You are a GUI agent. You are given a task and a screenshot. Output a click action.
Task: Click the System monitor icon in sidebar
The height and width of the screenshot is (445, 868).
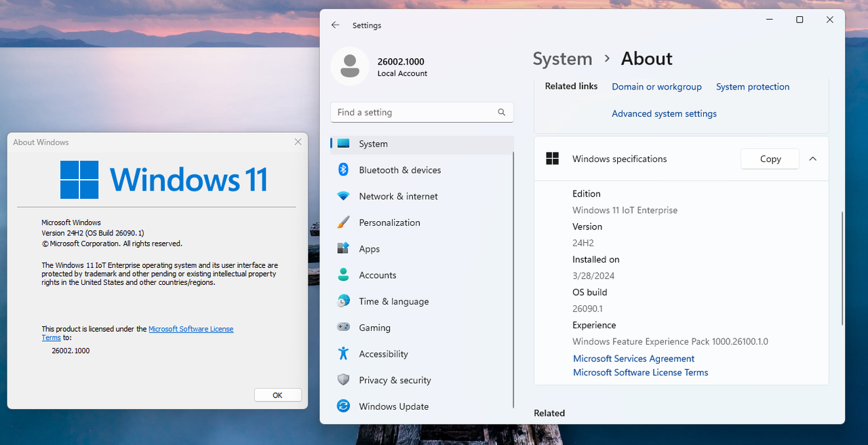click(343, 144)
